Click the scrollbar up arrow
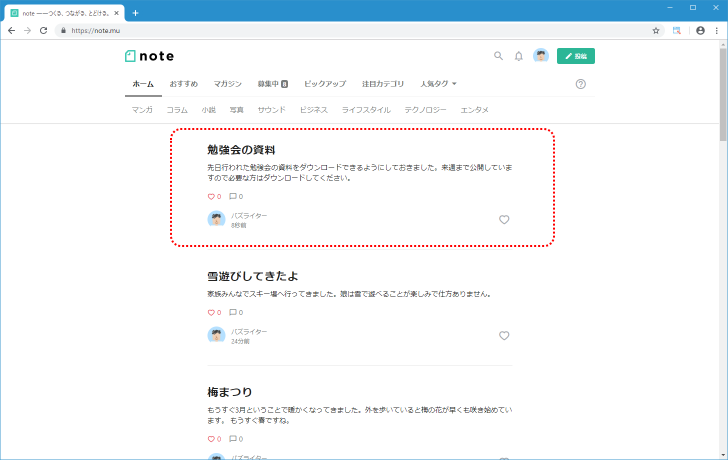This screenshot has height=460, width=728. (723, 44)
